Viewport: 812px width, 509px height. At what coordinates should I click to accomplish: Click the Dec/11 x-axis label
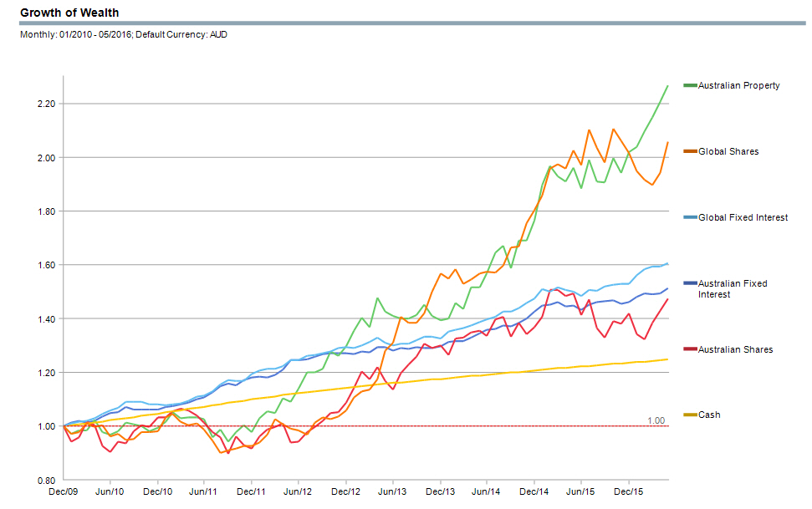point(251,491)
